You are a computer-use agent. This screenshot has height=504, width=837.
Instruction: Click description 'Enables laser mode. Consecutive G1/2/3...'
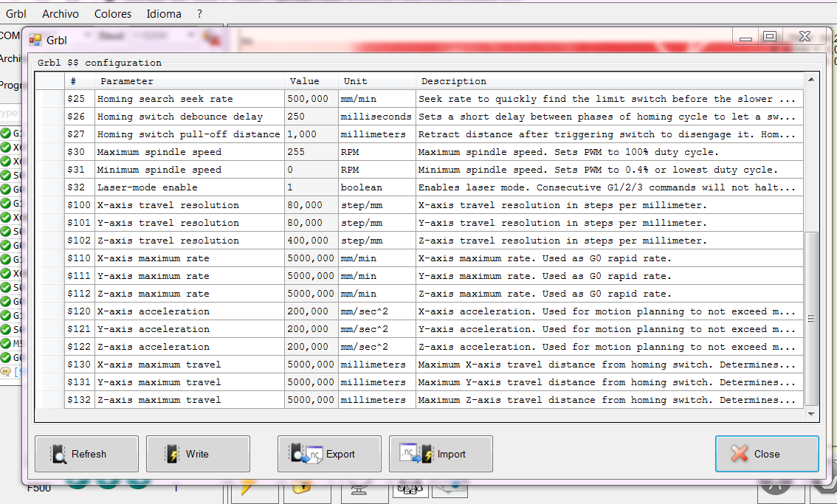click(610, 187)
